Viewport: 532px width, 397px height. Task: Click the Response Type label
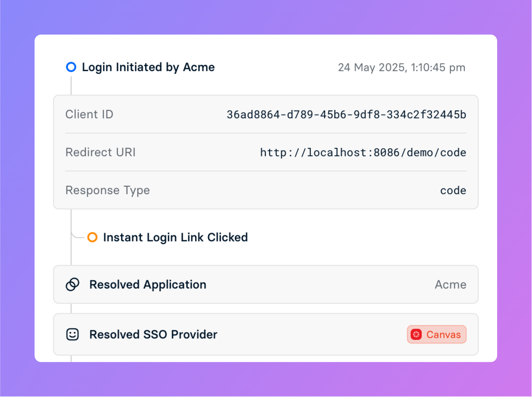108,191
